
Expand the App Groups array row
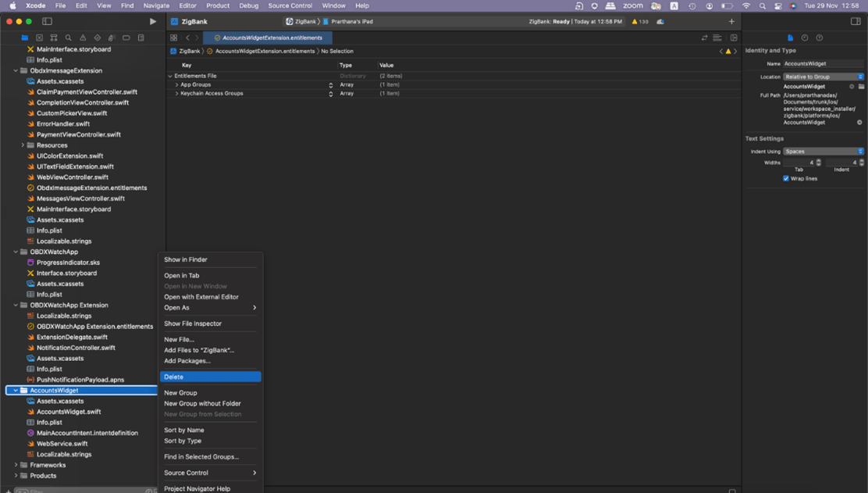point(176,84)
